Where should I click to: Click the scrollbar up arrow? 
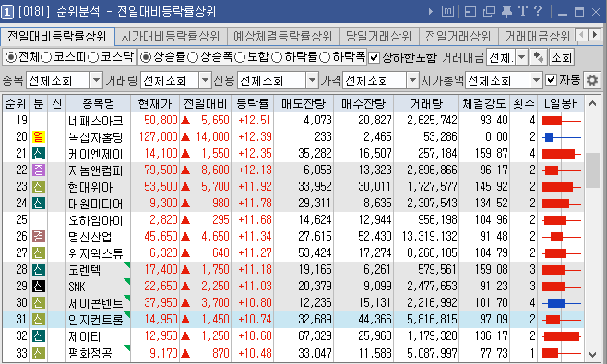pos(592,103)
